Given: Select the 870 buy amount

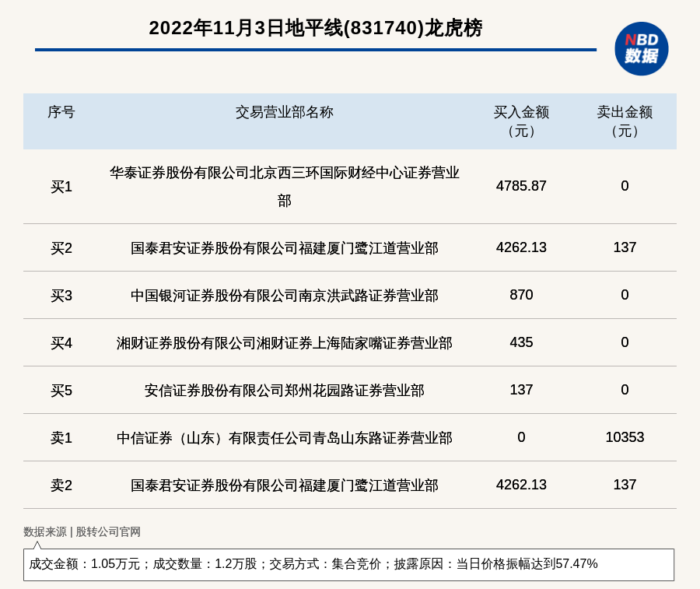Looking at the screenshot, I should 521,295.
